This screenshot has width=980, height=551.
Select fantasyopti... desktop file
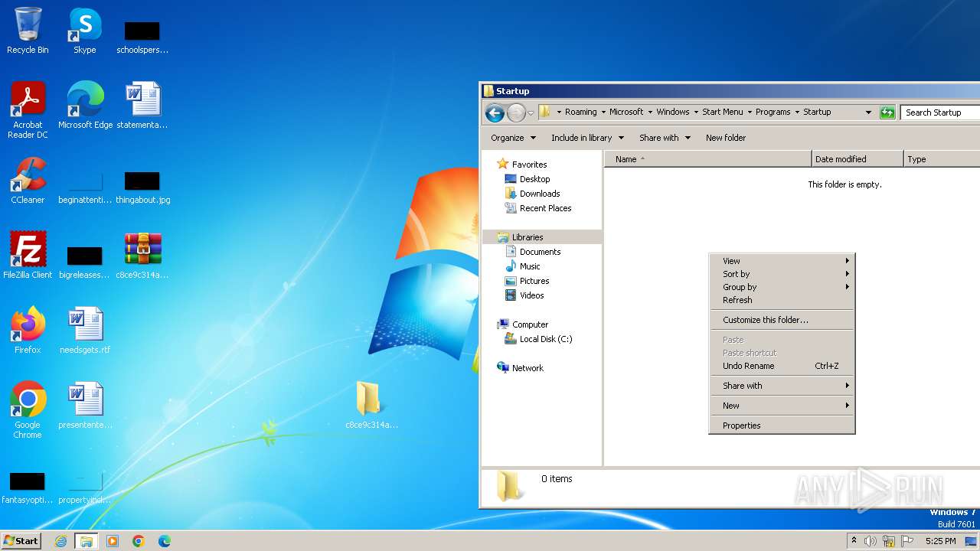tap(28, 486)
